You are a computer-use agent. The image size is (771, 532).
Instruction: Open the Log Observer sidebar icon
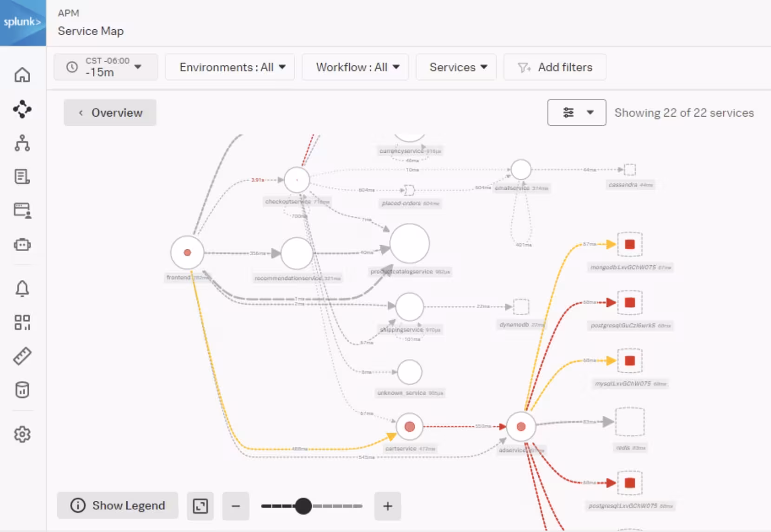tap(22, 177)
